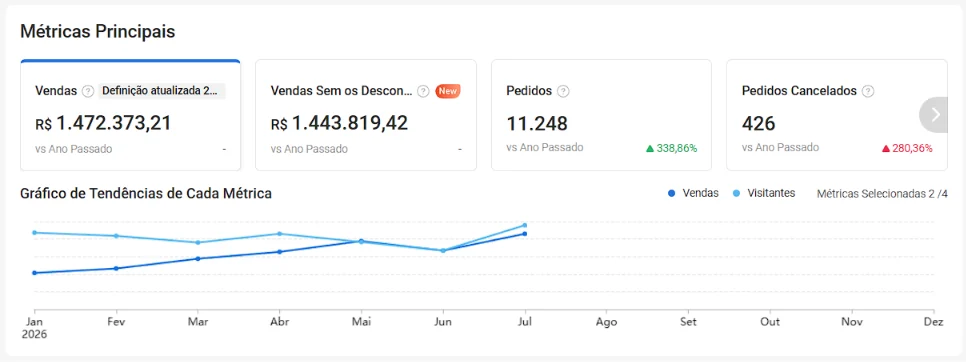Click Vendas data point for Fev

(x=116, y=268)
